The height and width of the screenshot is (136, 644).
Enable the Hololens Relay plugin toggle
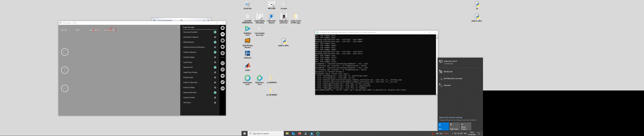[215, 57]
